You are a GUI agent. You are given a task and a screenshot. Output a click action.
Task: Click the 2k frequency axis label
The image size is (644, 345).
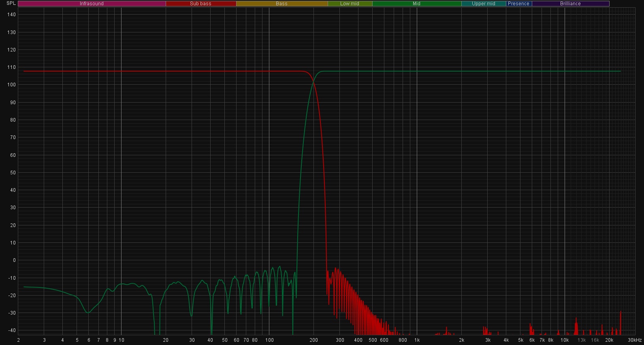coord(461,340)
